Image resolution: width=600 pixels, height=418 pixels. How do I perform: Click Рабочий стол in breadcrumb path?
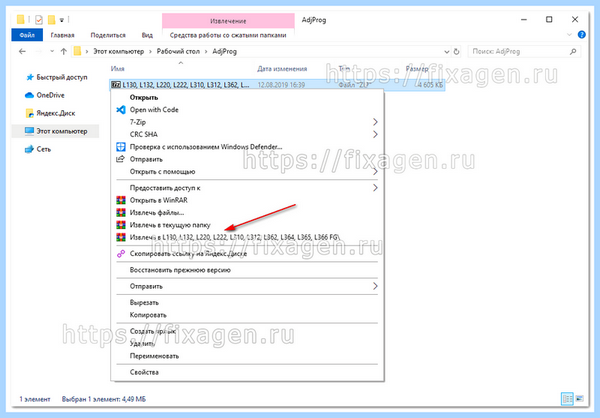tap(178, 51)
